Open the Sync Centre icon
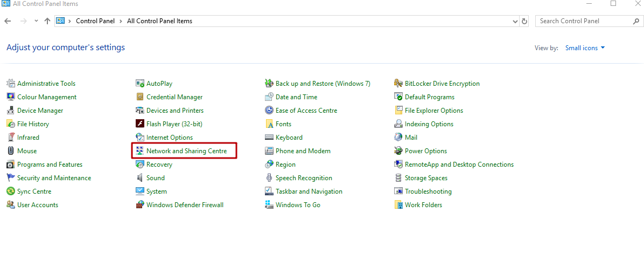644x253 pixels. coord(11,192)
